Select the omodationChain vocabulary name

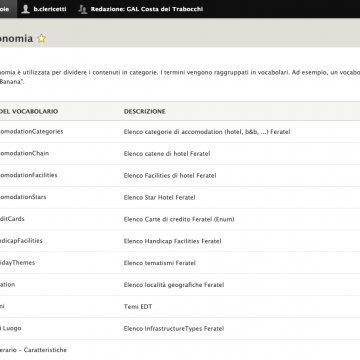(x=24, y=153)
